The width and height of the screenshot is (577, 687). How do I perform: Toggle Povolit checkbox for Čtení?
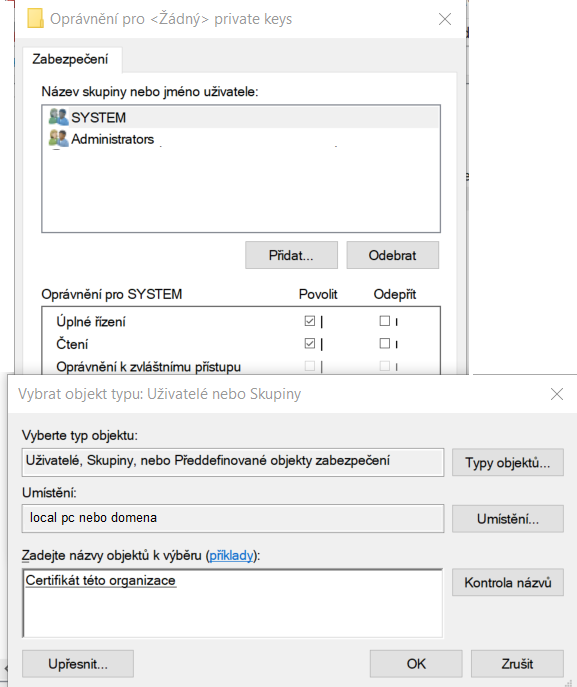tap(310, 344)
